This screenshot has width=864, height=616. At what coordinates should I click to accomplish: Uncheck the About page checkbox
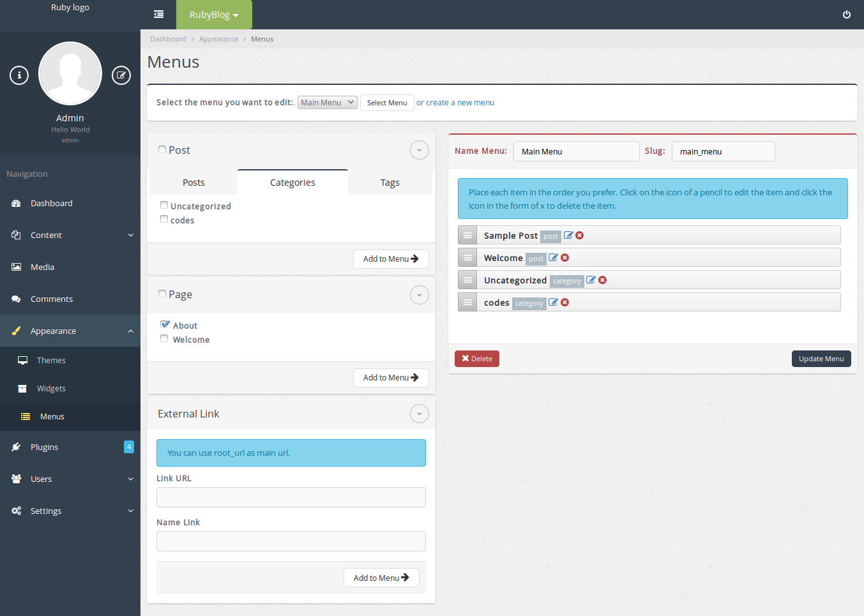pyautogui.click(x=165, y=324)
